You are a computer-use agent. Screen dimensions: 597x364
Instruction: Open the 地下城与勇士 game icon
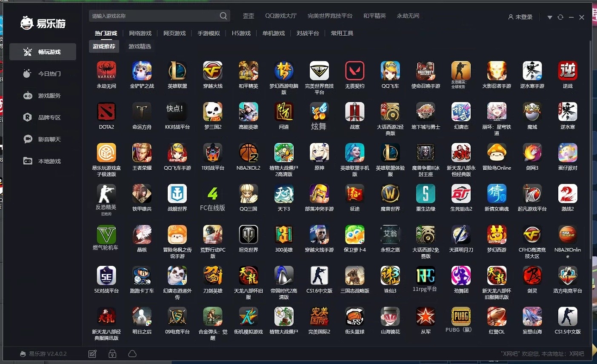426,112
